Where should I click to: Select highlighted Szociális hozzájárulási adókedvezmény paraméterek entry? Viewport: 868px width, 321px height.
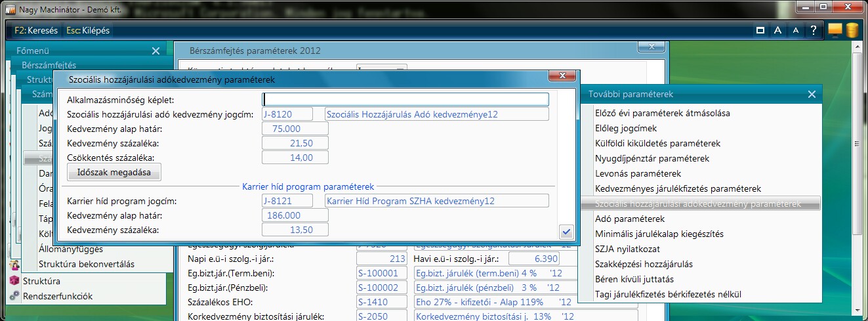click(x=699, y=204)
